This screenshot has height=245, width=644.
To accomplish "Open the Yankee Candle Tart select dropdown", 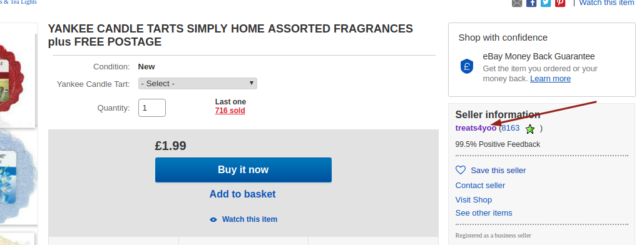I will [x=198, y=83].
